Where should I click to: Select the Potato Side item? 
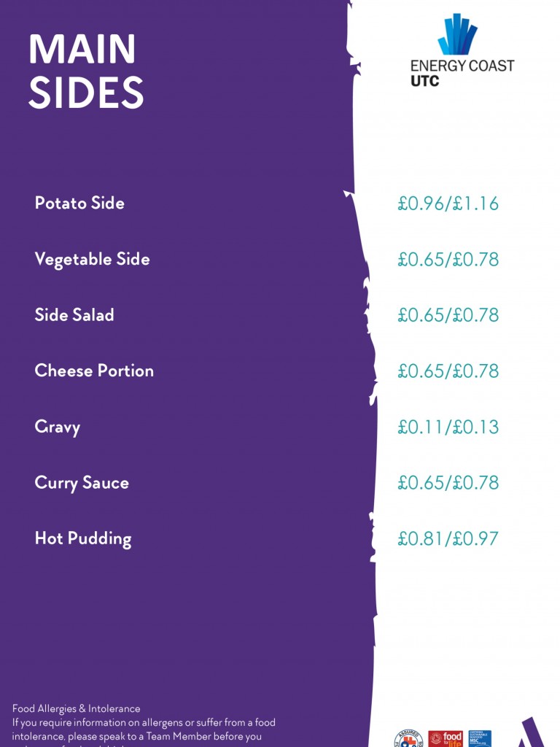coord(79,203)
